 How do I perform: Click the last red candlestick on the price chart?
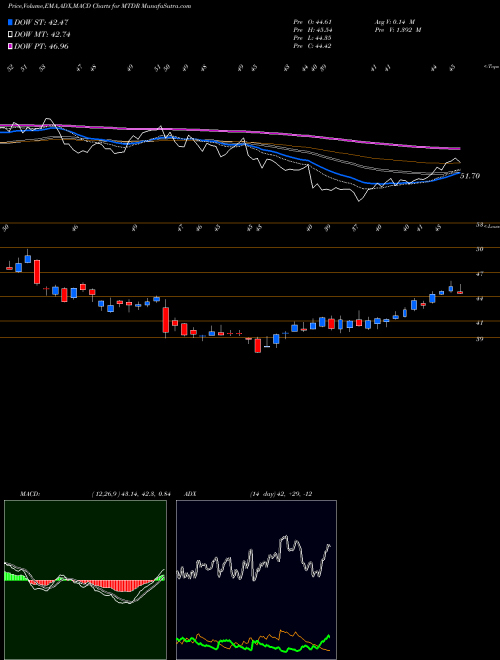pyautogui.click(x=460, y=292)
